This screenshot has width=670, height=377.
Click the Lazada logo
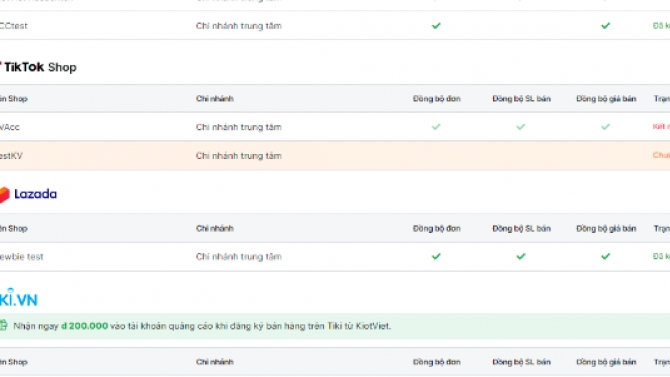28,194
